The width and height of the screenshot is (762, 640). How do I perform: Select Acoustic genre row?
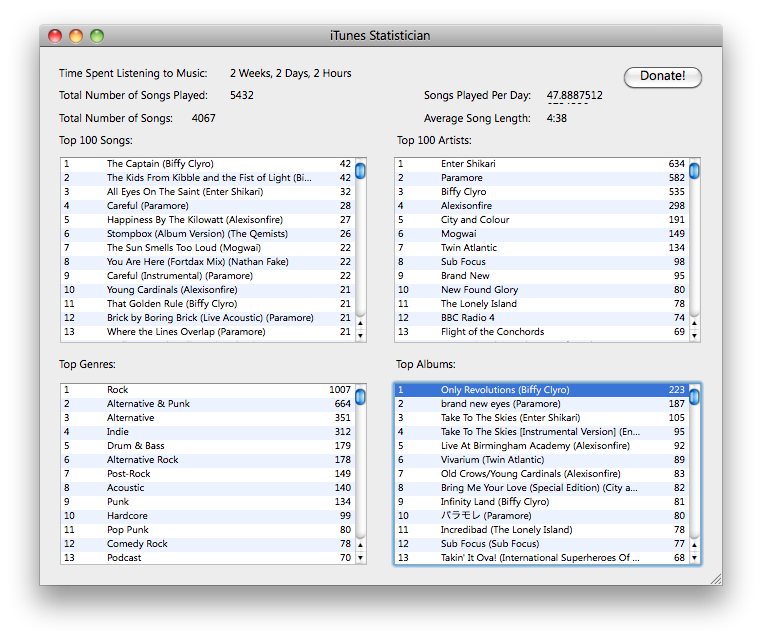(x=208, y=488)
